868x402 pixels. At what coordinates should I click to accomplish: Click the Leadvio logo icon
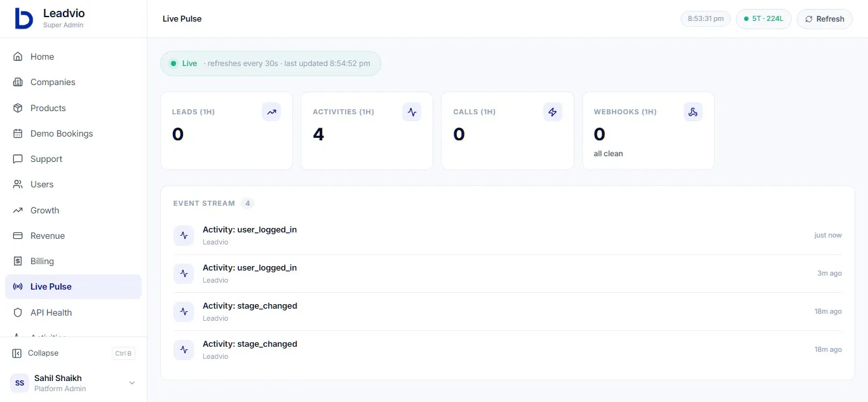24,18
